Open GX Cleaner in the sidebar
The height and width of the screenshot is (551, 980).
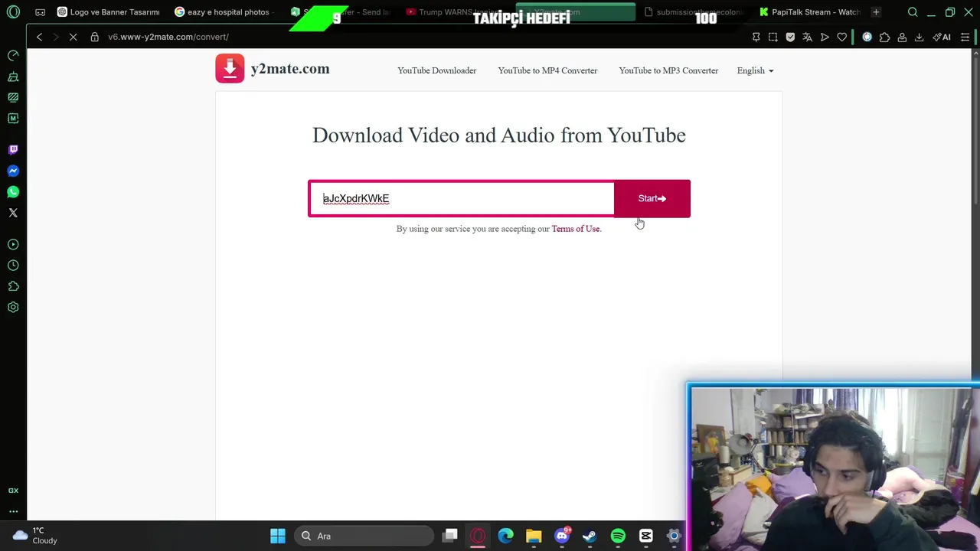13,77
